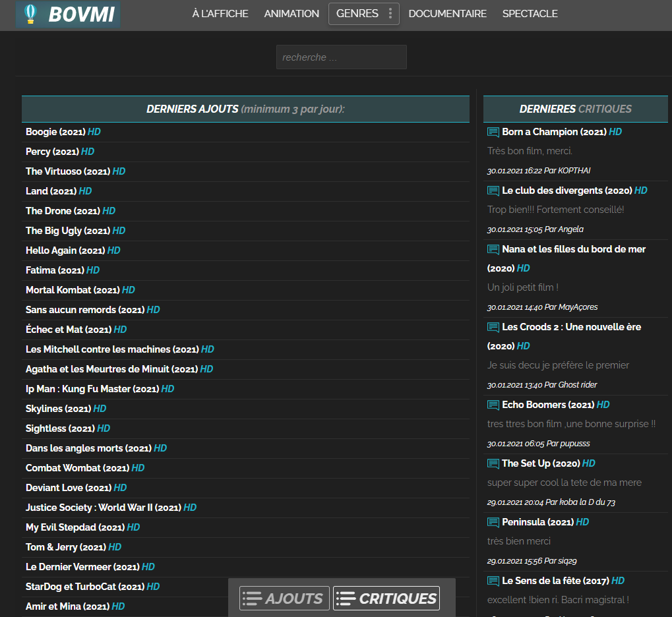Open Hello Again (2021) link
The image size is (672, 617).
click(x=73, y=250)
